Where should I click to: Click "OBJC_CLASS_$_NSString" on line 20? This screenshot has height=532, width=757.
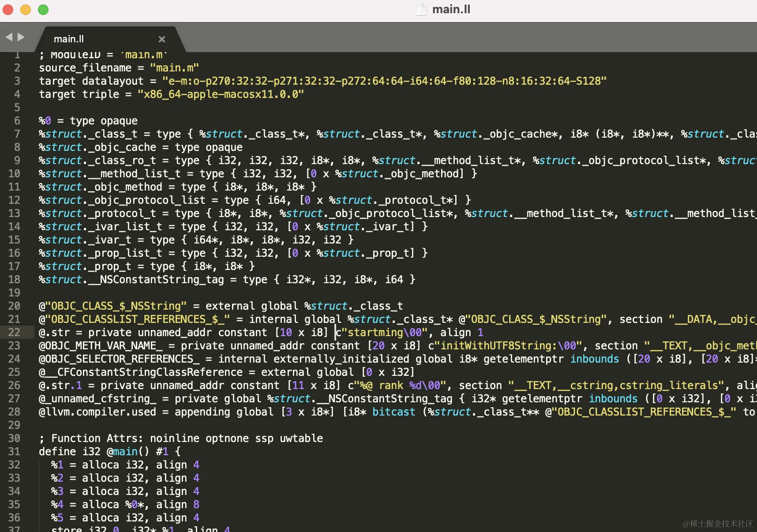tap(116, 306)
